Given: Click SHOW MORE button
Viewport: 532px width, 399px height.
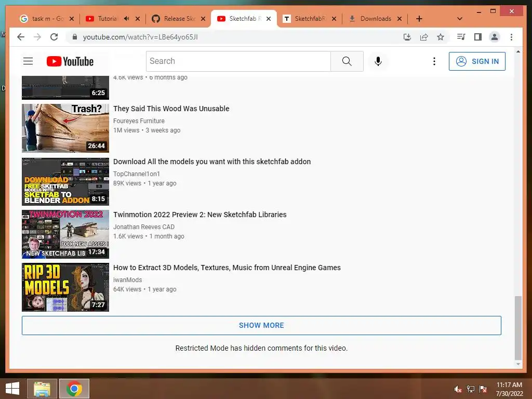Looking at the screenshot, I should [261, 325].
